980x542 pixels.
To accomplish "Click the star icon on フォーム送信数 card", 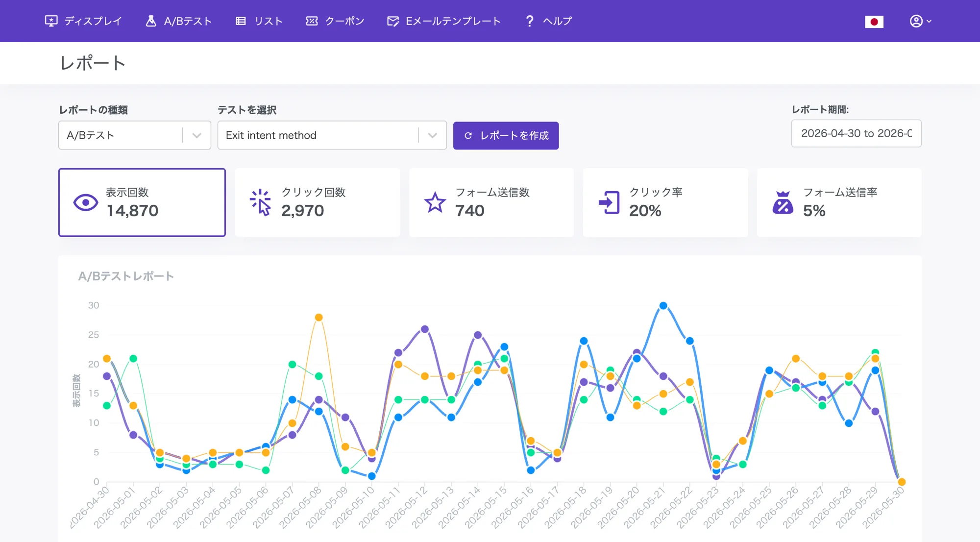I will [x=435, y=202].
